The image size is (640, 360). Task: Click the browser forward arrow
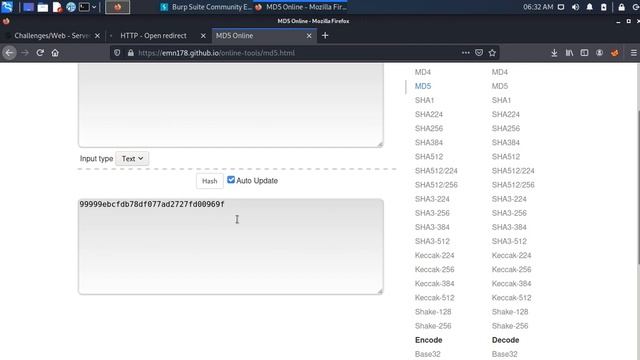tap(25, 53)
